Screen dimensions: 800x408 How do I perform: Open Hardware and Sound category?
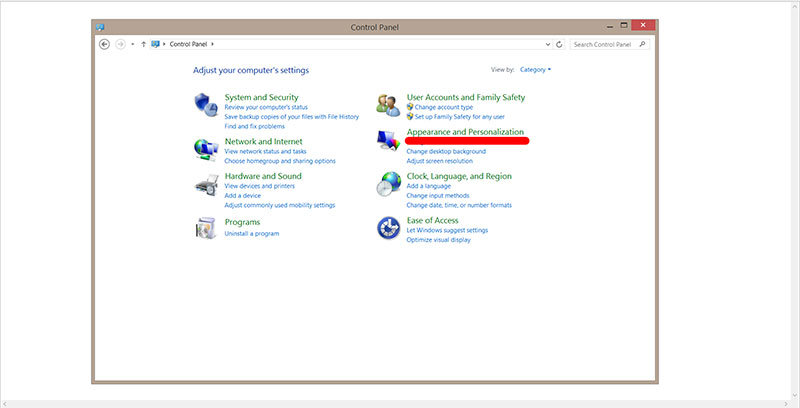tap(263, 176)
